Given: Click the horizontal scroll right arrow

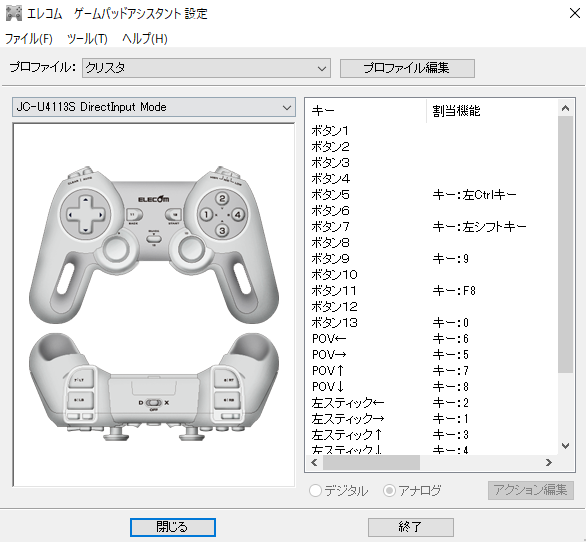Looking at the screenshot, I should (x=549, y=463).
